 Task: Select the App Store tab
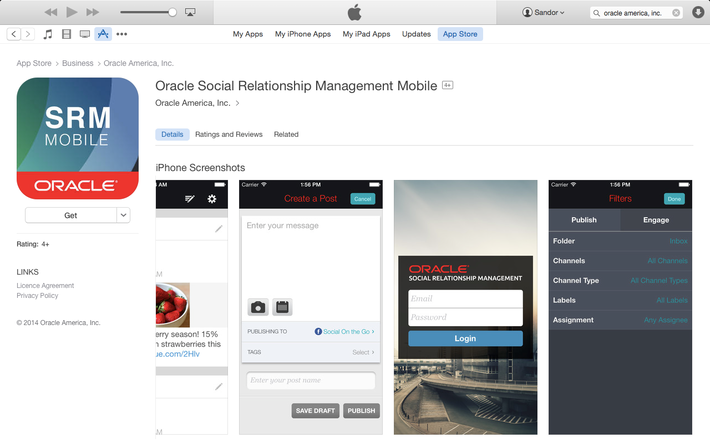460,34
